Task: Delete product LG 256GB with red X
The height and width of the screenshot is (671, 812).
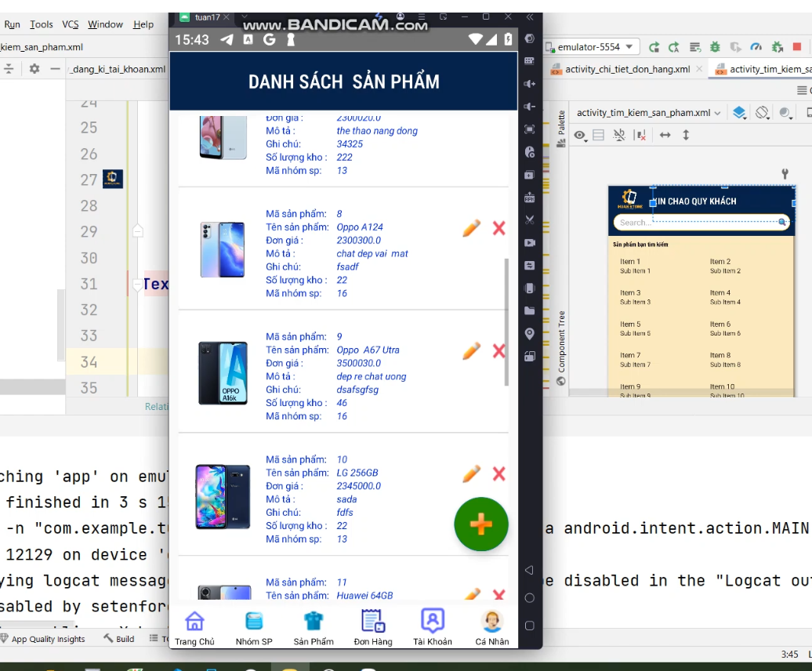Action: click(x=498, y=473)
